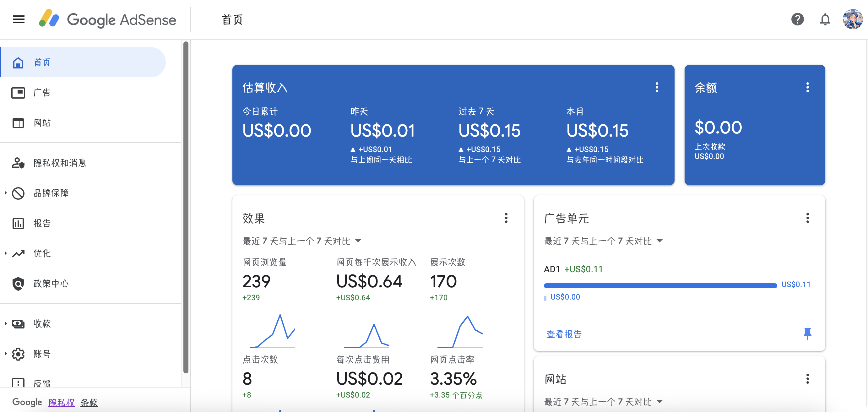
Task: Open the hamburger main menu
Action: click(x=19, y=19)
